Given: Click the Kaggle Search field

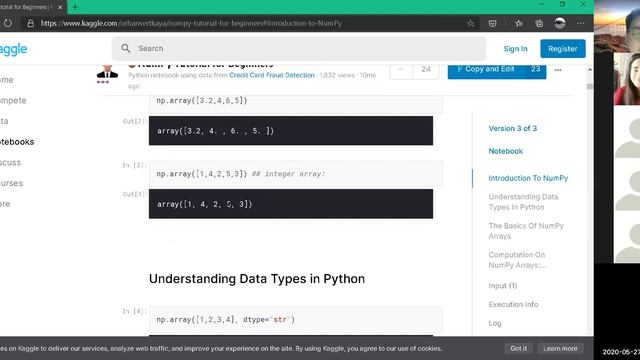Looking at the screenshot, I should click(299, 49).
